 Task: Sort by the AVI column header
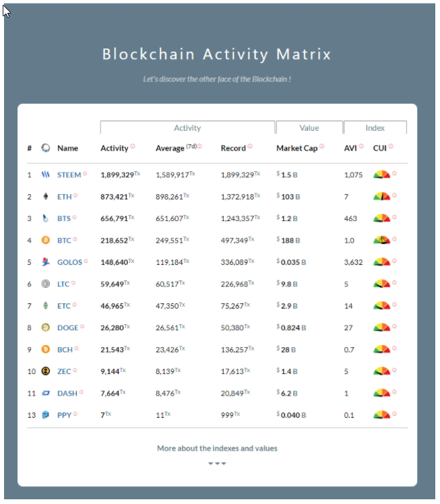350,148
